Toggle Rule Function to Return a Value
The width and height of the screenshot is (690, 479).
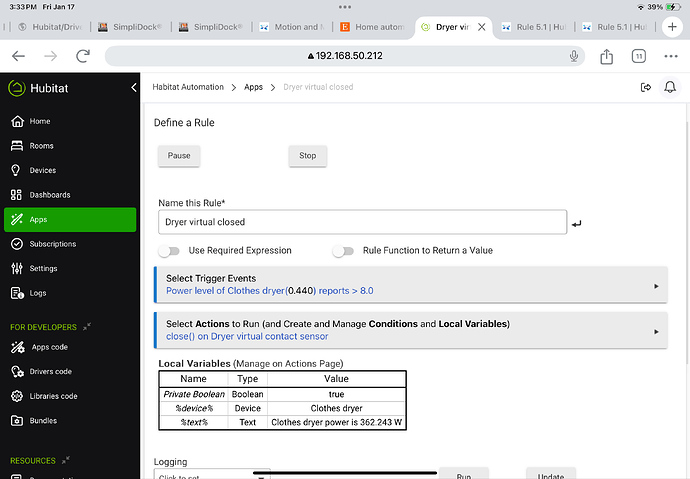[343, 251]
